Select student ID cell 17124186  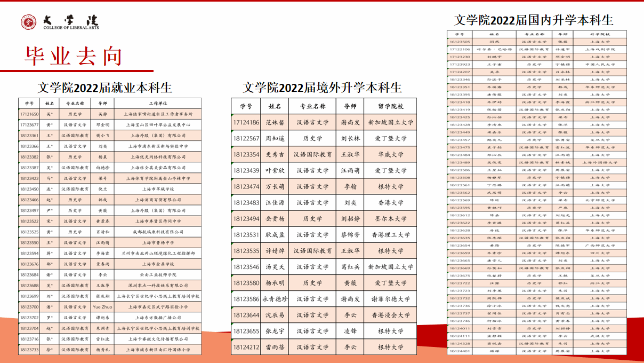pyautogui.click(x=246, y=122)
